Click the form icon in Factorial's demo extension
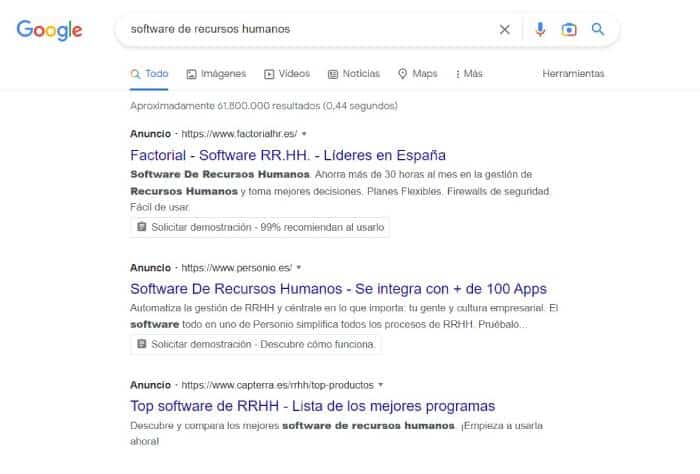The height and width of the screenshot is (474, 700). [x=142, y=227]
